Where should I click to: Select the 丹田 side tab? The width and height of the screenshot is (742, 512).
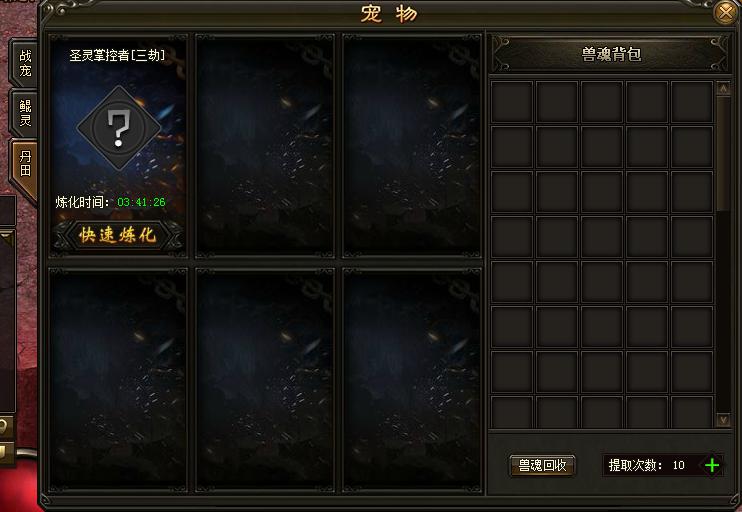coord(24,164)
